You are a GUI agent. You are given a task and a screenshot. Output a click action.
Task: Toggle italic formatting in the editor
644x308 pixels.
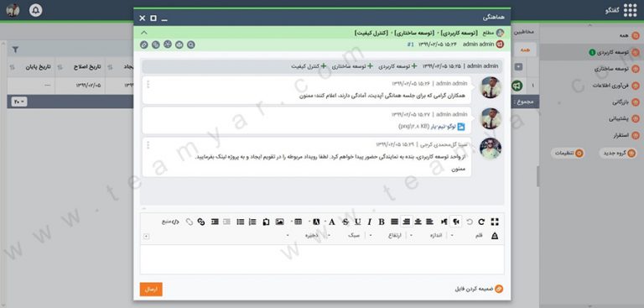(x=369, y=222)
